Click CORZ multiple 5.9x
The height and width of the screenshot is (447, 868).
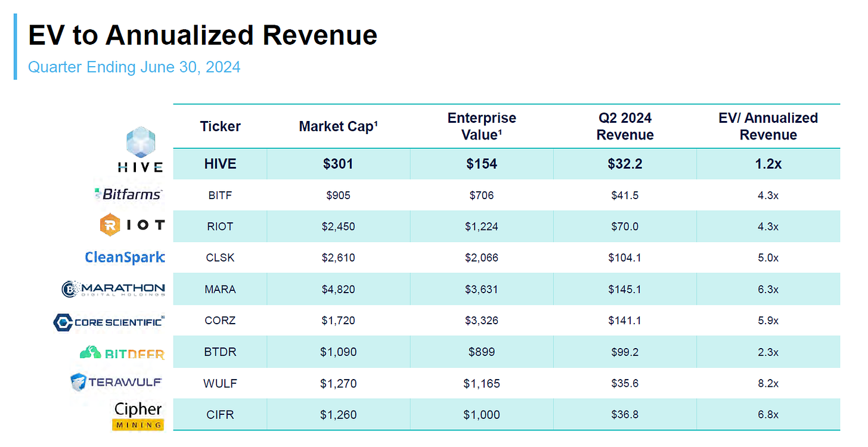click(x=768, y=321)
